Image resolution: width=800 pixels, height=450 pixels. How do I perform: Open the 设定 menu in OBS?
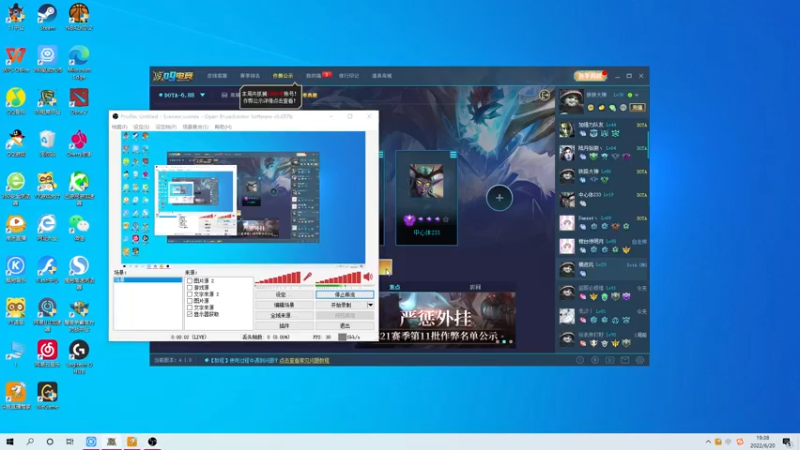pos(141,127)
